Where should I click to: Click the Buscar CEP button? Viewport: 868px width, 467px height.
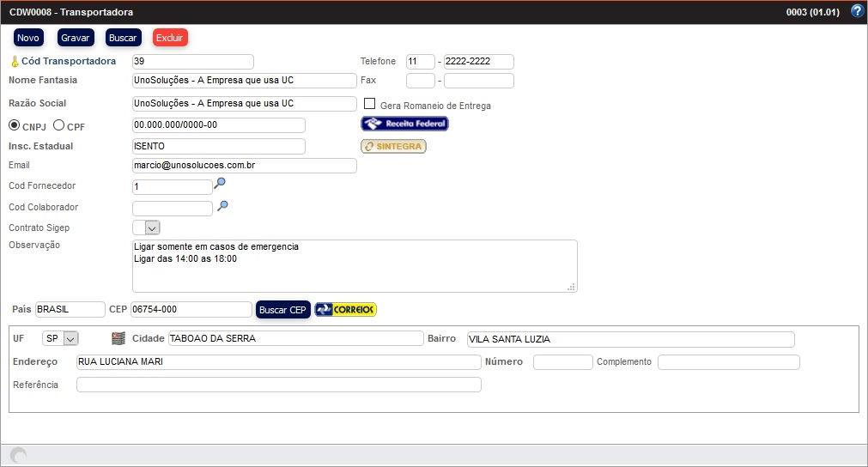(282, 310)
